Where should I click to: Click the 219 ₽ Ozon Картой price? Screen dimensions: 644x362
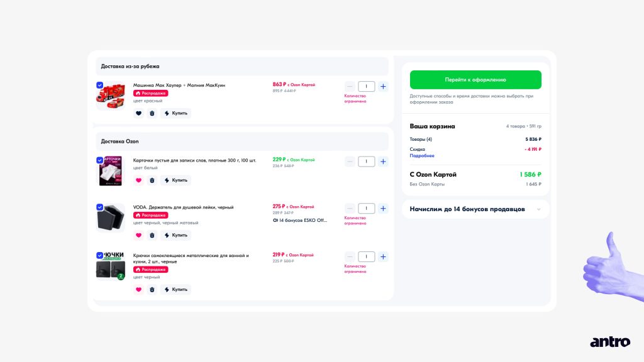pyautogui.click(x=293, y=255)
